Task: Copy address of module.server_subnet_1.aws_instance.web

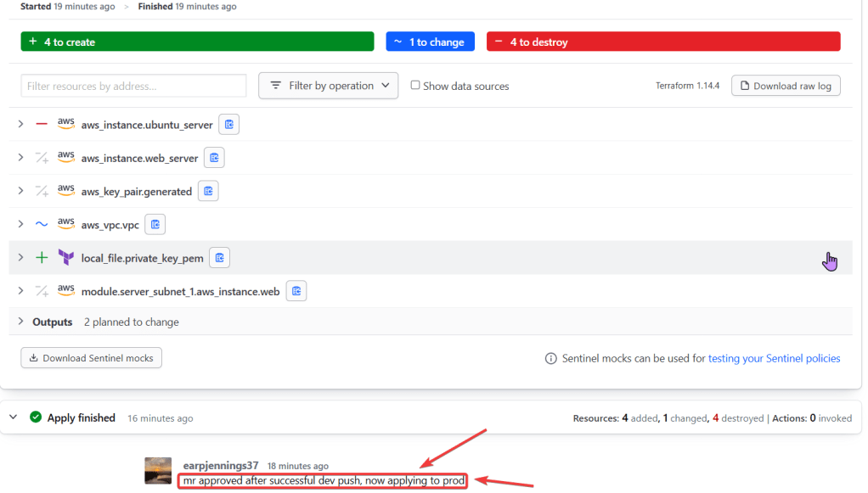Action: coord(296,291)
